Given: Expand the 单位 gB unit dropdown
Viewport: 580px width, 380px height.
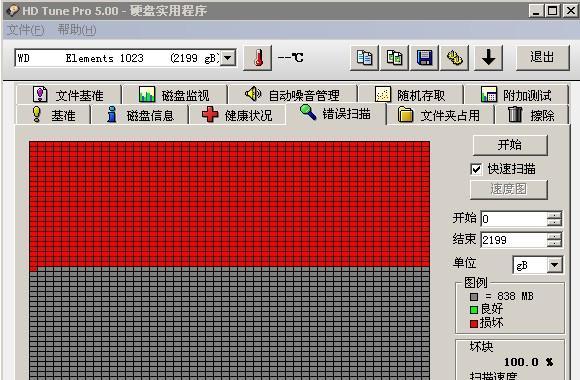Looking at the screenshot, I should [554, 265].
